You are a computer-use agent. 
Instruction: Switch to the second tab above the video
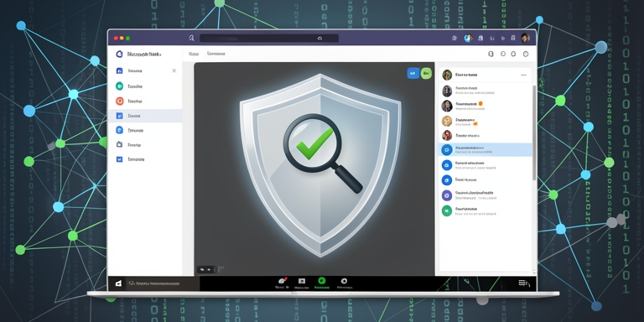(x=216, y=54)
